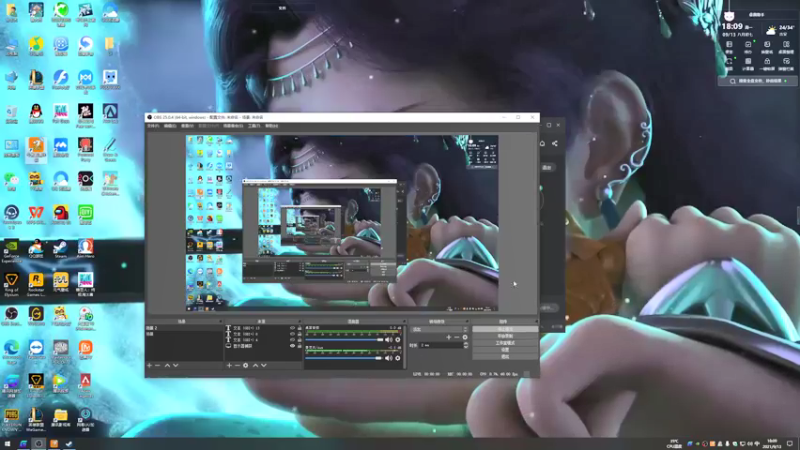Open Fall Guys desktop icon

[60, 114]
